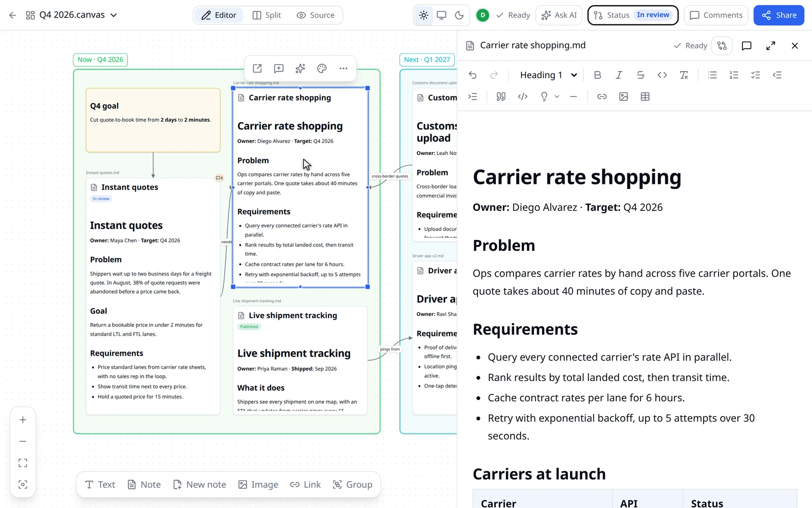Fit canvas to screen
Image resolution: width=812 pixels, height=508 pixels.
[23, 463]
